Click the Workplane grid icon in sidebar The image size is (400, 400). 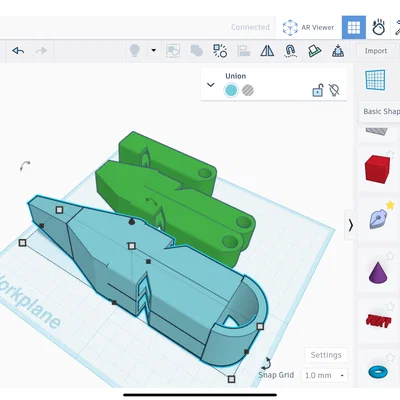pos(375,80)
